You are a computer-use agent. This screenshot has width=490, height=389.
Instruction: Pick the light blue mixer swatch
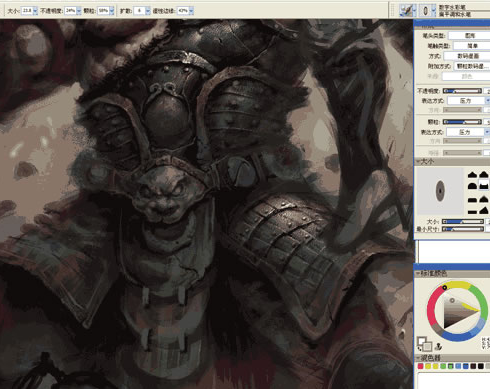point(458,366)
